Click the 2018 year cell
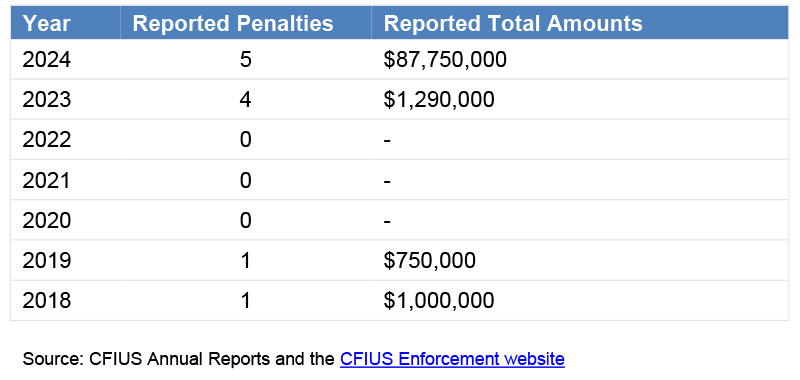The height and width of the screenshot is (380, 800). (x=65, y=300)
